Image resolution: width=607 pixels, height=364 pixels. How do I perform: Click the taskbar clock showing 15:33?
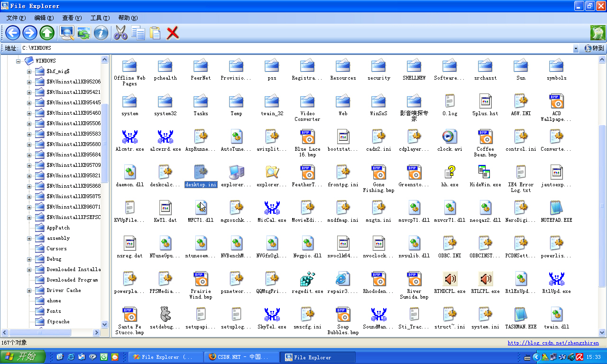(593, 357)
